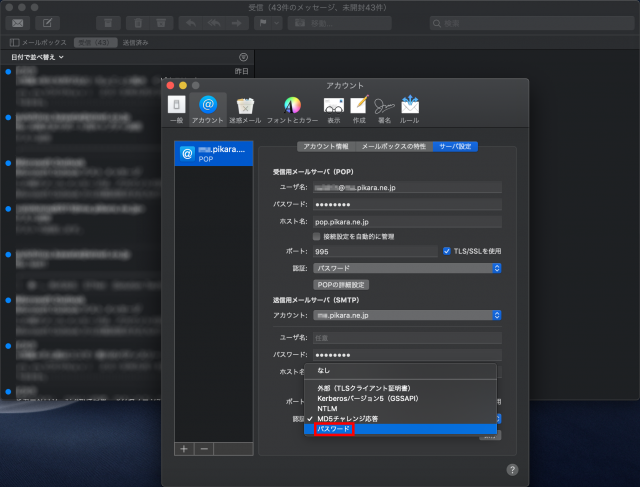Open the SMTP アカウント server dropdown

(407, 315)
